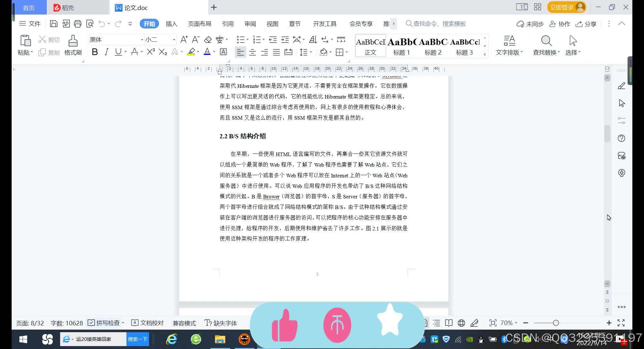This screenshot has width=644, height=349.
Task: Click the zoom slider handle
Action: pos(556,323)
